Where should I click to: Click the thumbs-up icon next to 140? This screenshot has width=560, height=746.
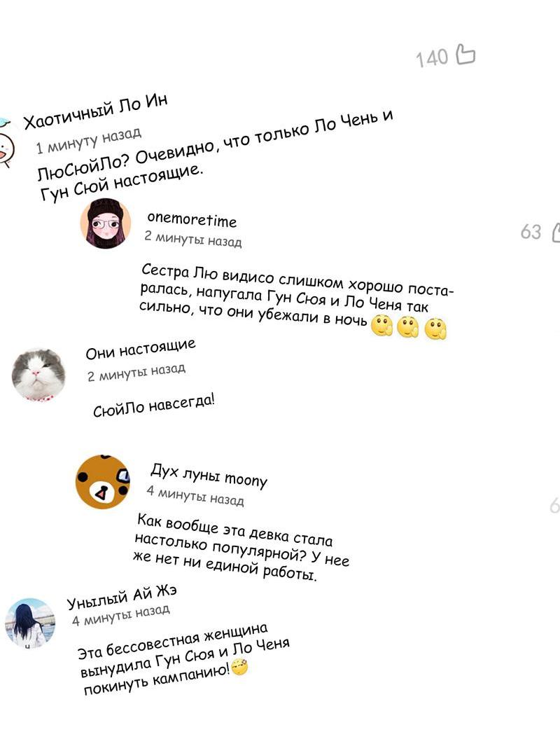click(465, 54)
